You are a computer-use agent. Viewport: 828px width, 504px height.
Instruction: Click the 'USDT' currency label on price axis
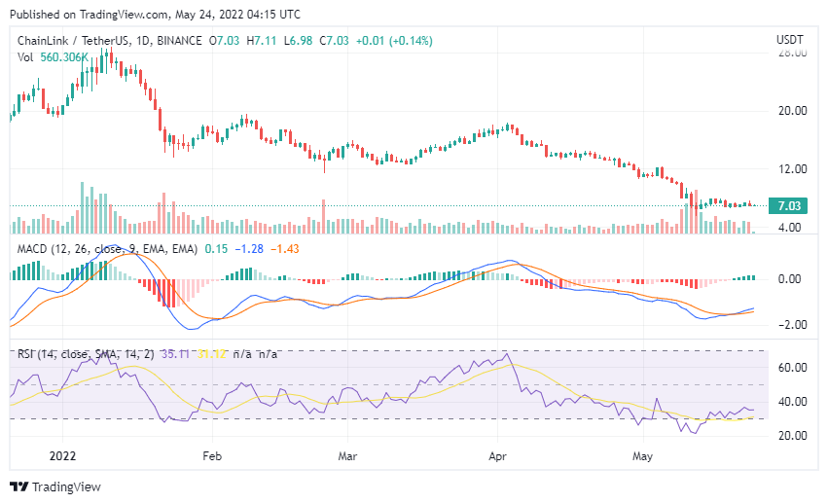pos(789,40)
